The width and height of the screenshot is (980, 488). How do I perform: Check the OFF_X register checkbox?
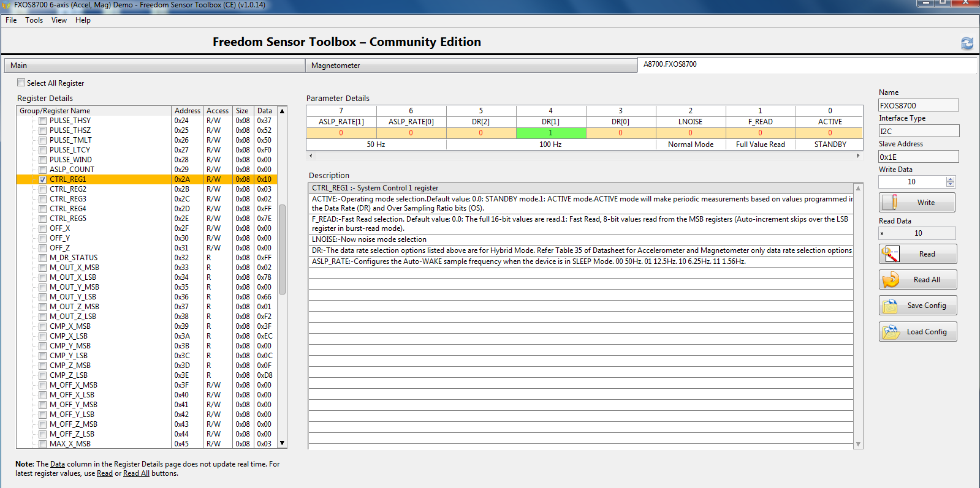point(42,228)
